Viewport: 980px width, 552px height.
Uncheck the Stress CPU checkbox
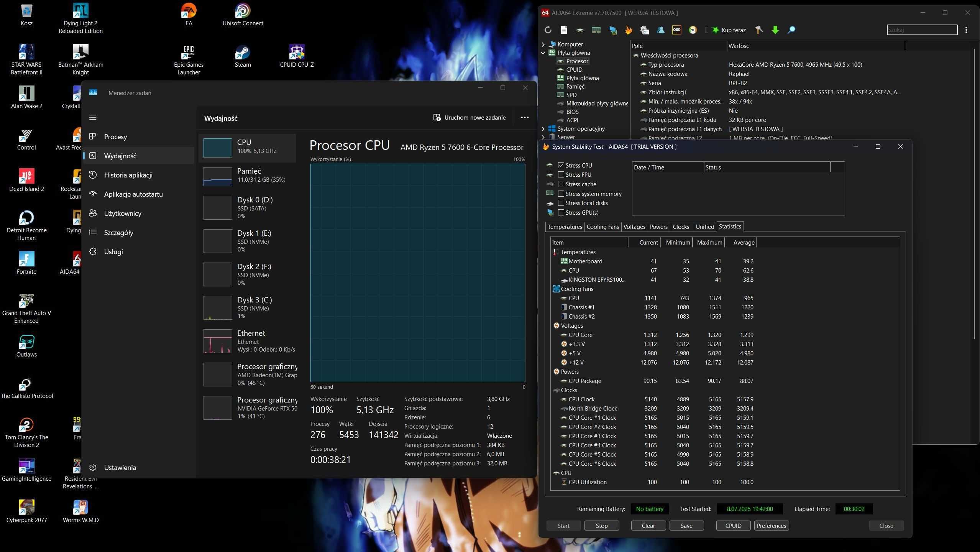pos(561,165)
